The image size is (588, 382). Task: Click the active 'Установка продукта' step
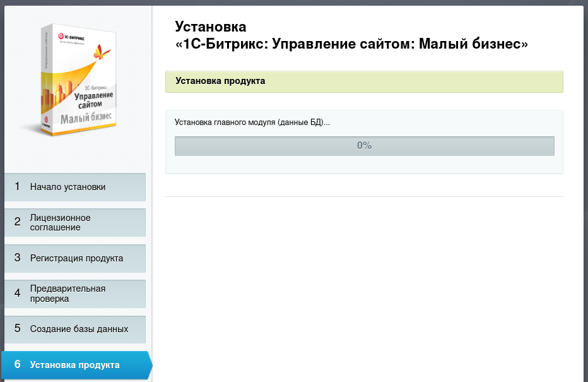[74, 365]
